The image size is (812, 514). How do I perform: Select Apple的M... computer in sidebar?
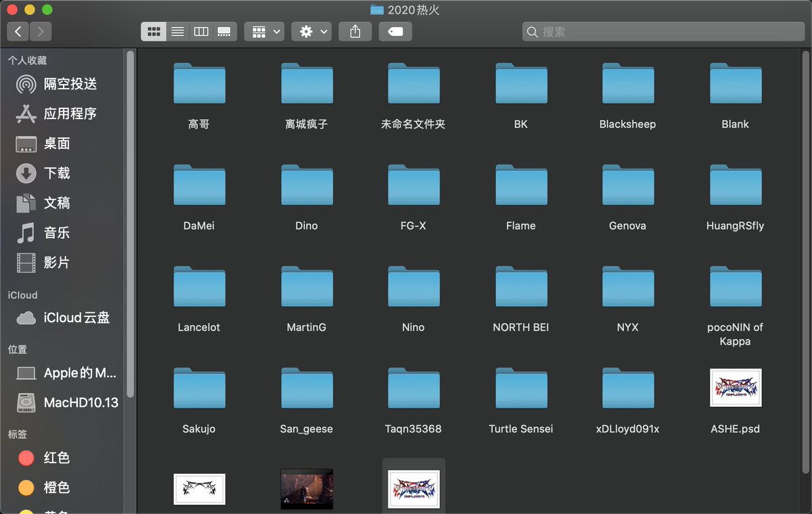coord(64,373)
